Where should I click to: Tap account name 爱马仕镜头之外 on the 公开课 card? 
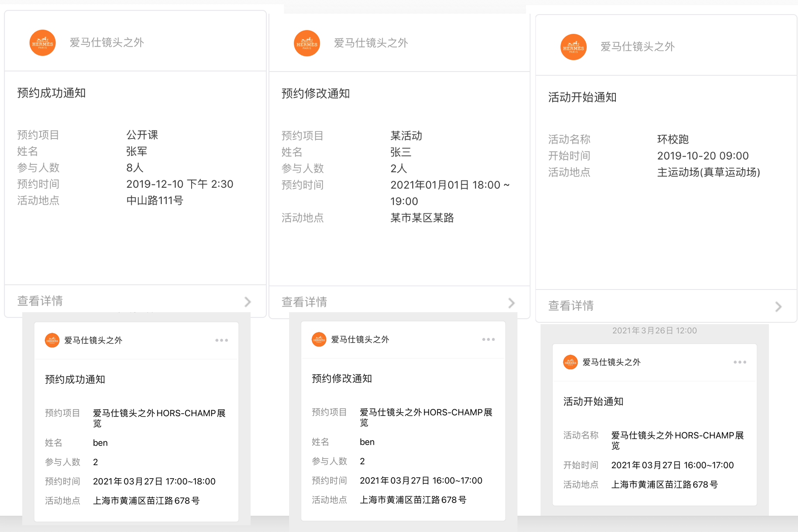pos(107,42)
